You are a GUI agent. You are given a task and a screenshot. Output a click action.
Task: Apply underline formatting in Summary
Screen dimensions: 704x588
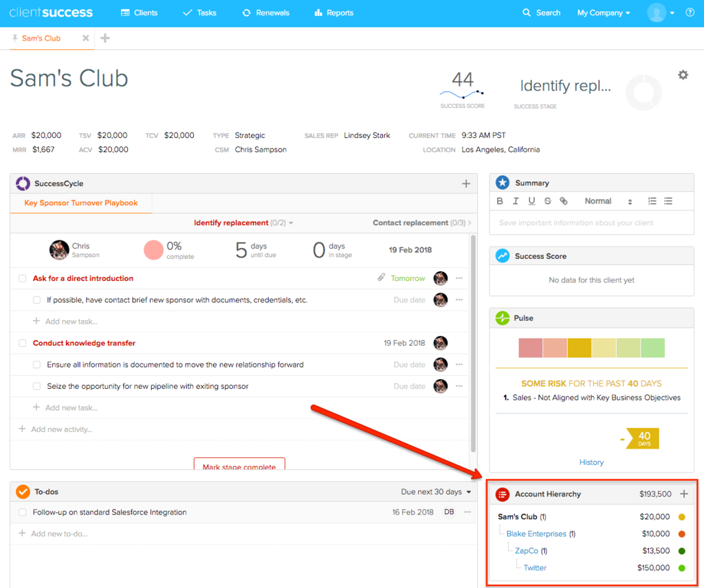(531, 201)
